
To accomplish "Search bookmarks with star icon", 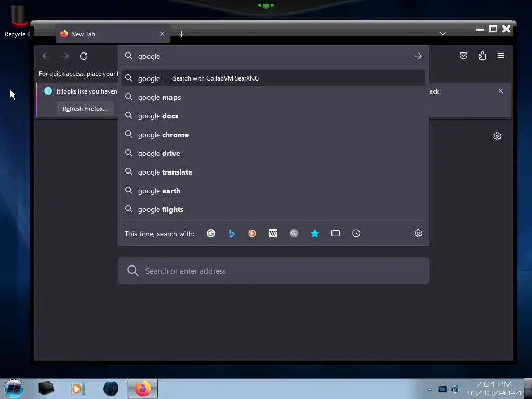I will tap(315, 233).
